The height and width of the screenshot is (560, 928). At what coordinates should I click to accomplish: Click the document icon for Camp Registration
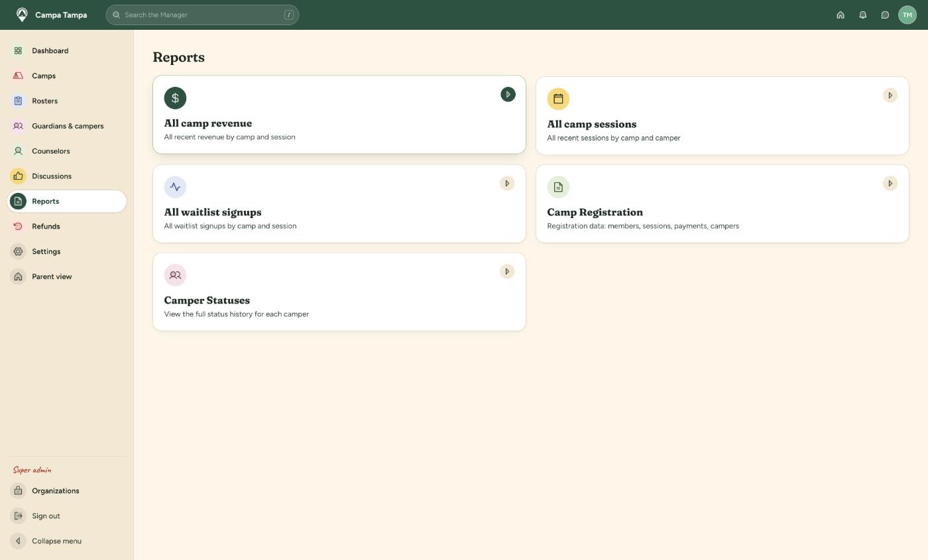[x=558, y=187]
